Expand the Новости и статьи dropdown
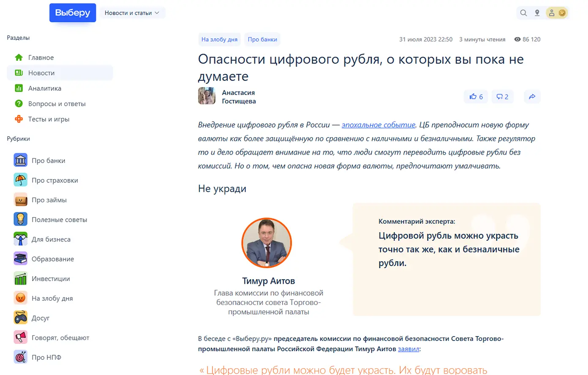This screenshot has width=588, height=375. (x=132, y=13)
